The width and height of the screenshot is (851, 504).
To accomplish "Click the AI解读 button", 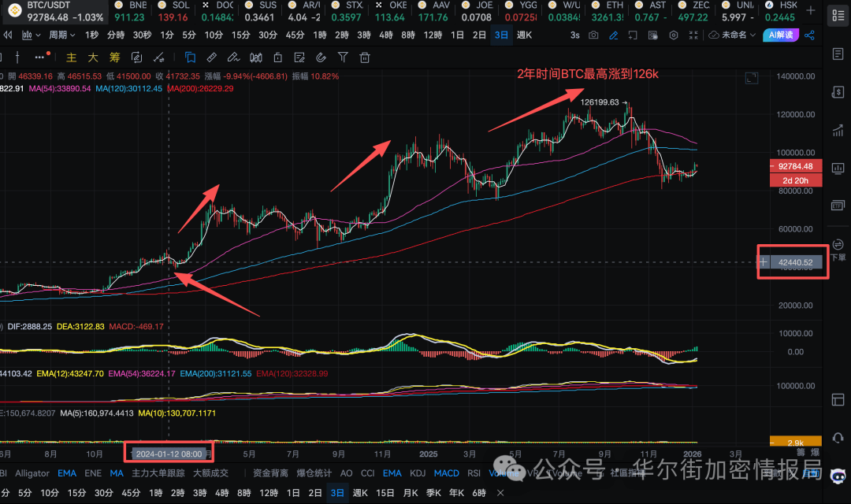I will click(x=780, y=35).
